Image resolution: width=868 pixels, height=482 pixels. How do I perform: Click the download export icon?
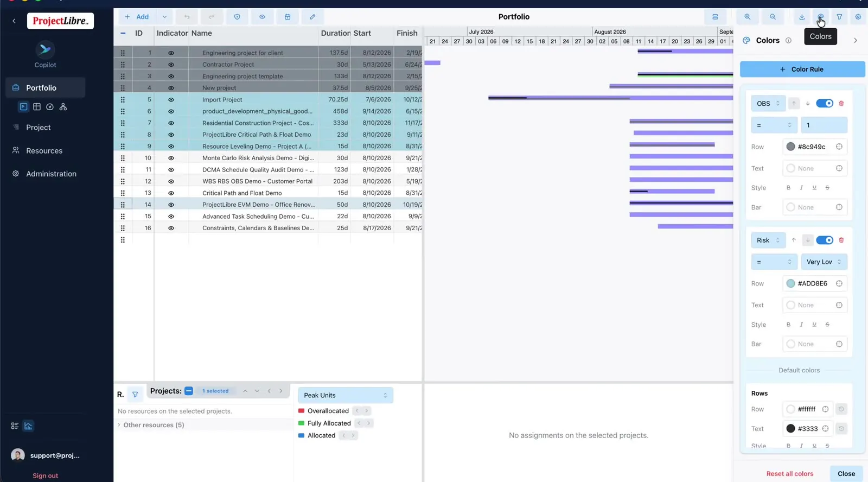click(x=802, y=17)
